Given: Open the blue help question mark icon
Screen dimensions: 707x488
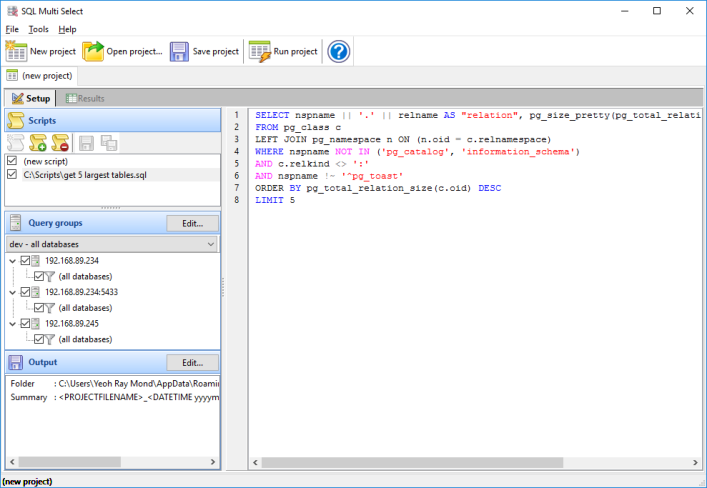Looking at the screenshot, I should click(339, 51).
